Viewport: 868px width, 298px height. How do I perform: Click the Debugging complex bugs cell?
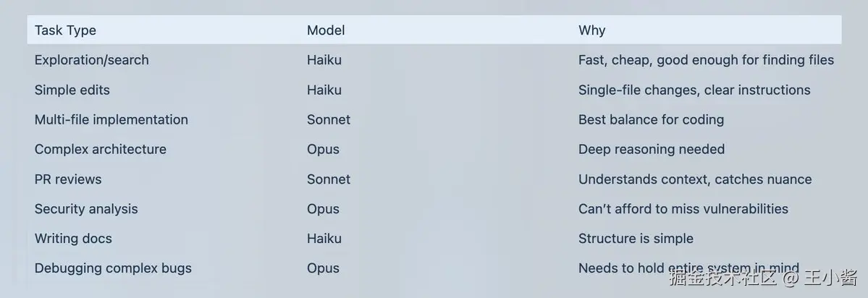[x=113, y=268]
